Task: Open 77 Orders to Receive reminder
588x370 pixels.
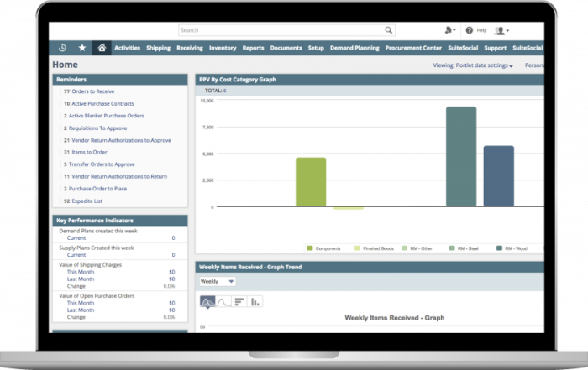Action: (x=89, y=91)
